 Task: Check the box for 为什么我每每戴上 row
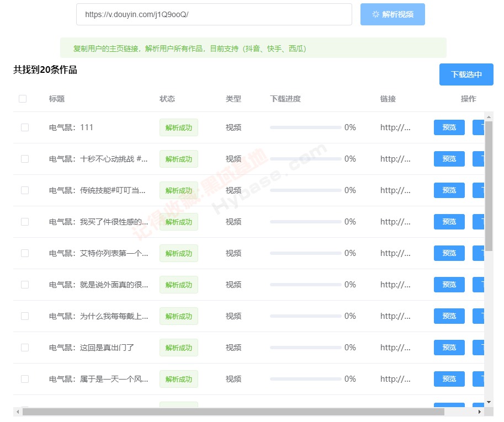pos(25,316)
